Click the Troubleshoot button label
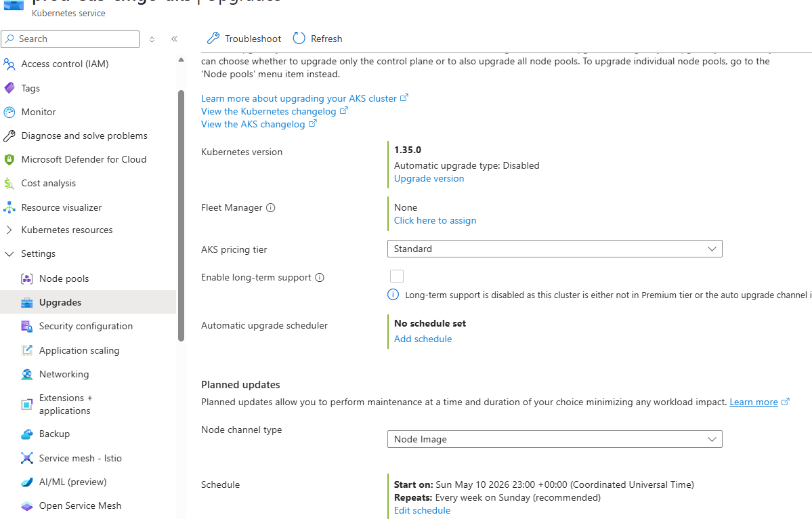This screenshot has width=812, height=519. (x=253, y=39)
